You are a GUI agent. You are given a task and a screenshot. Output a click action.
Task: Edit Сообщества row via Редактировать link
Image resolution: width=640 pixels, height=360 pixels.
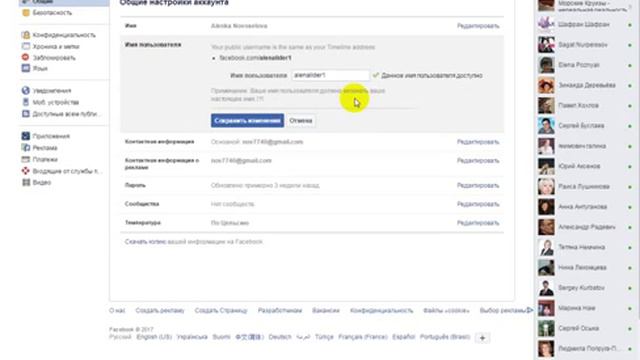click(478, 204)
